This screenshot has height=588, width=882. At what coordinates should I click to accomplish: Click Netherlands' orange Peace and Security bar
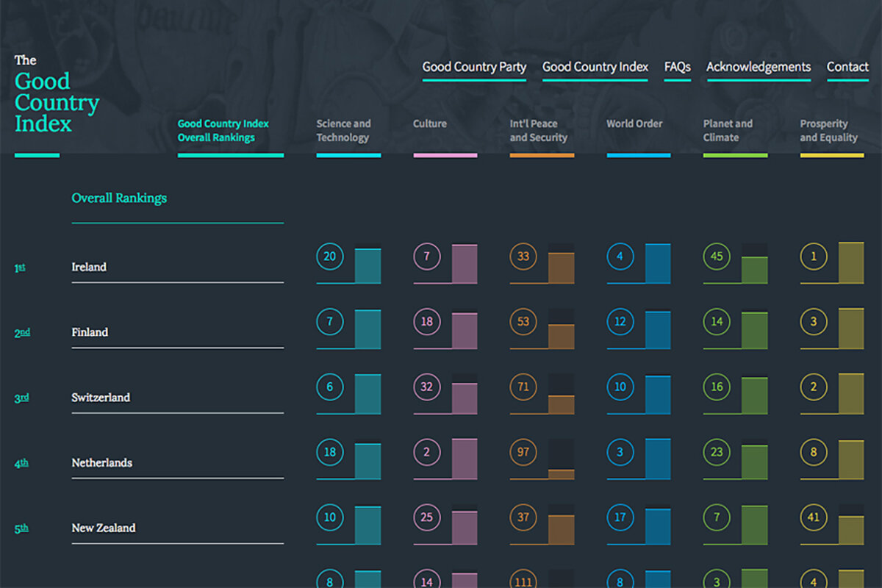click(562, 475)
